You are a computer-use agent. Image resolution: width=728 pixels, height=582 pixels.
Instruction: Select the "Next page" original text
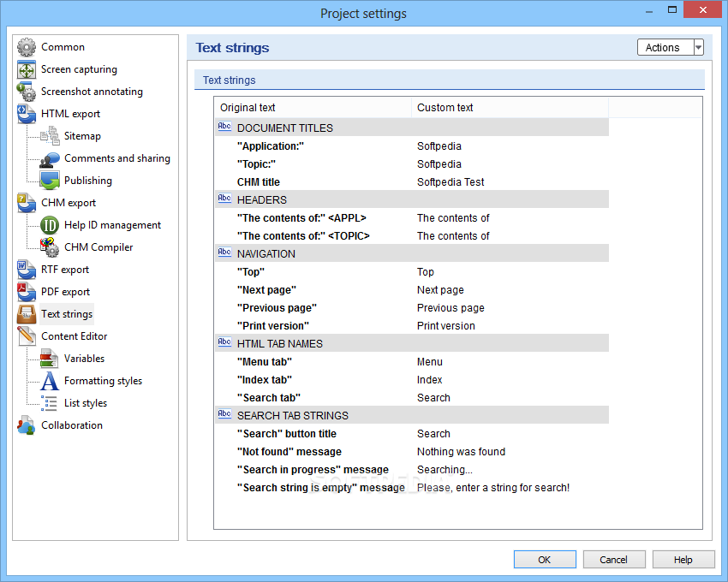pyautogui.click(x=266, y=290)
